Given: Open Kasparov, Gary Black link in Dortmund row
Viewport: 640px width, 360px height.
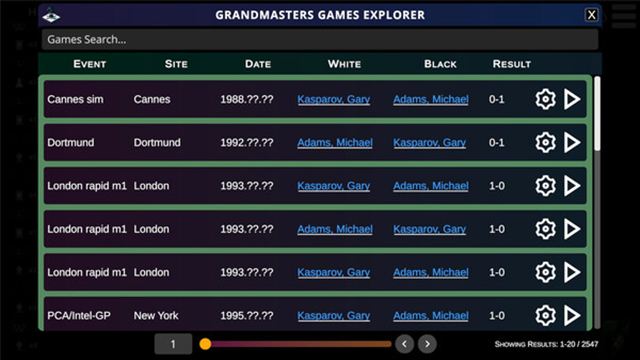Looking at the screenshot, I should click(x=429, y=142).
